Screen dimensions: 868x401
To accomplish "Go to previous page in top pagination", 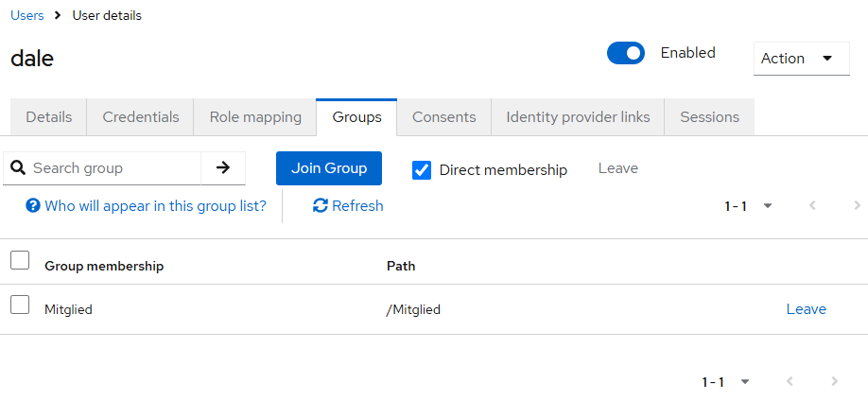I will [x=812, y=205].
